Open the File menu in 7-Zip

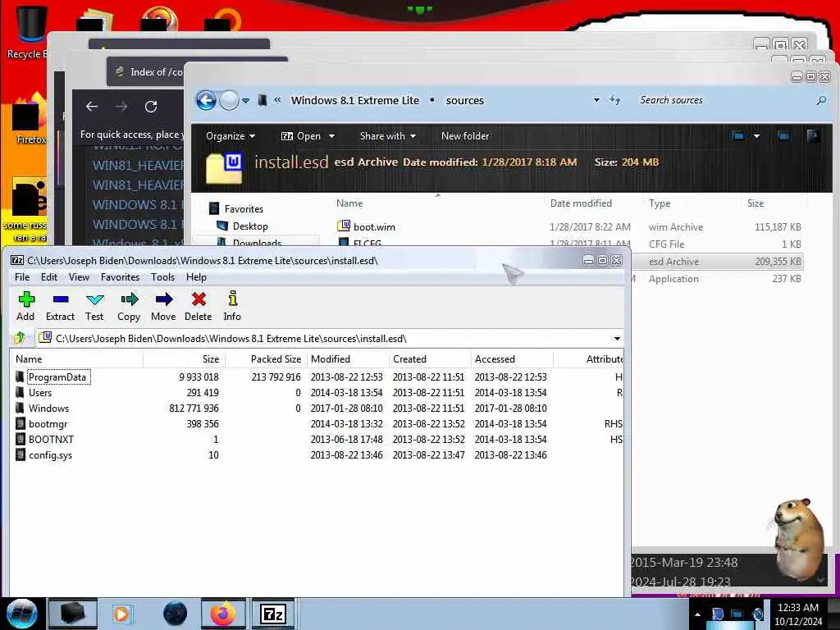click(x=22, y=277)
